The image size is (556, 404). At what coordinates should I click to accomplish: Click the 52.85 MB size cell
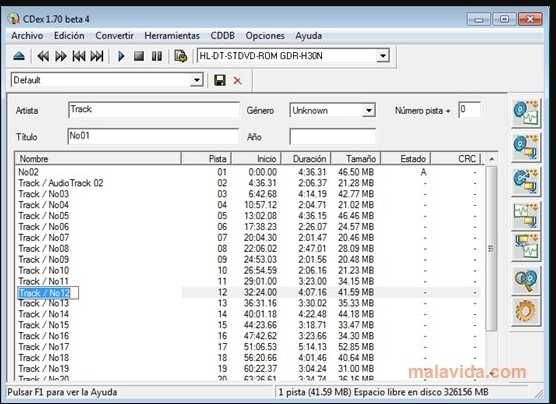(356, 347)
